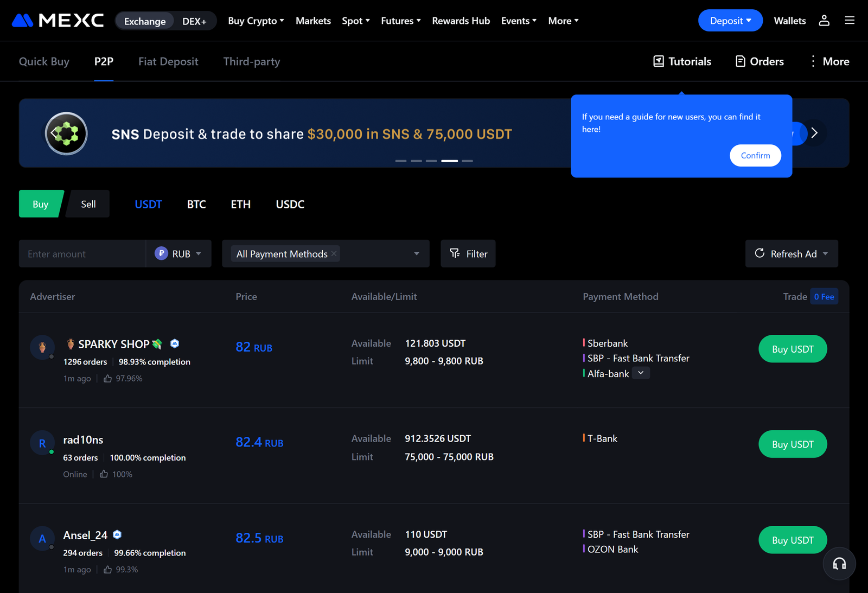Open customer support headset icon
The image size is (868, 593).
tap(839, 564)
